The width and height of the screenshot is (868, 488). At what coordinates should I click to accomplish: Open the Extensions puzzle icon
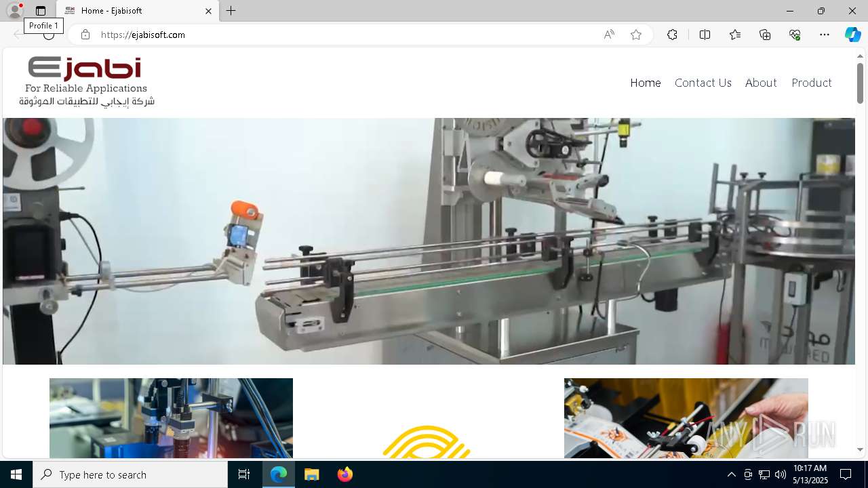pyautogui.click(x=672, y=35)
